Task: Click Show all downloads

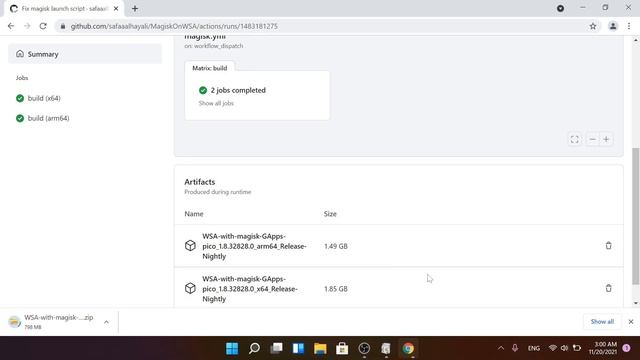Action: (x=602, y=322)
